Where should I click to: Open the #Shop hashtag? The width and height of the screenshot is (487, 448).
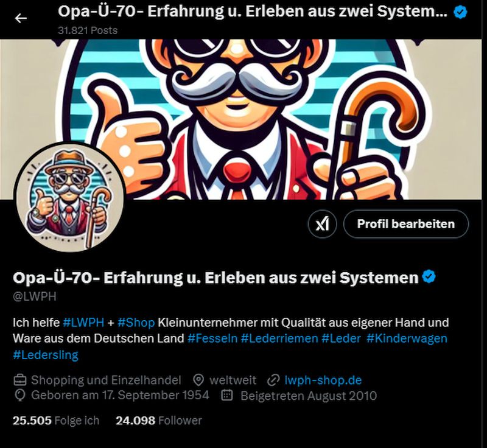136,323
